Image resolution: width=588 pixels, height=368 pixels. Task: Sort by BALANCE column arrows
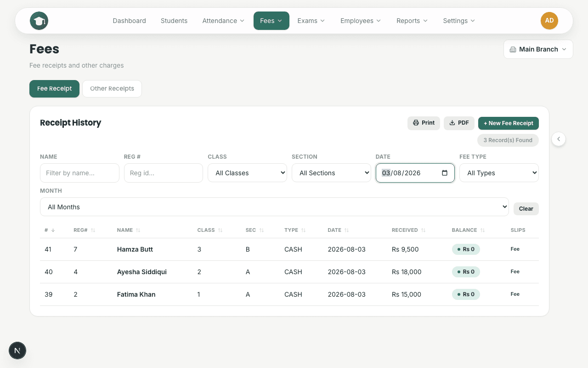pyautogui.click(x=482, y=230)
